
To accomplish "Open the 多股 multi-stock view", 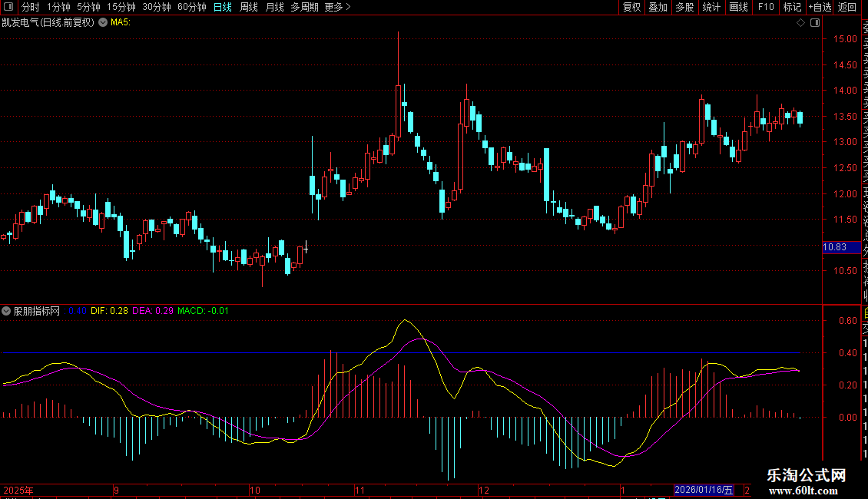I will click(x=684, y=8).
